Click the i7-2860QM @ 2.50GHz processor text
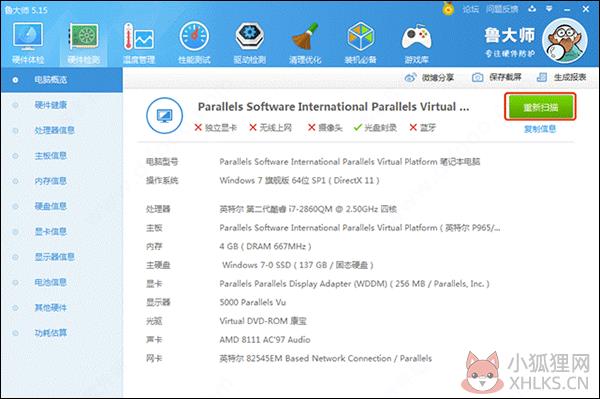Image resolution: width=600 pixels, height=399 pixels. [x=308, y=209]
